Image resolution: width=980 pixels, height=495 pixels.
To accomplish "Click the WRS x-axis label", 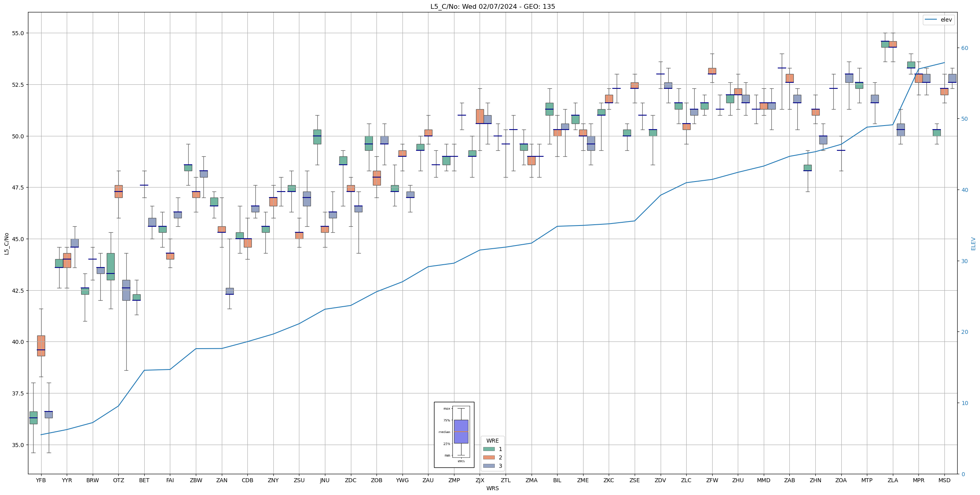I will click(x=492, y=488).
